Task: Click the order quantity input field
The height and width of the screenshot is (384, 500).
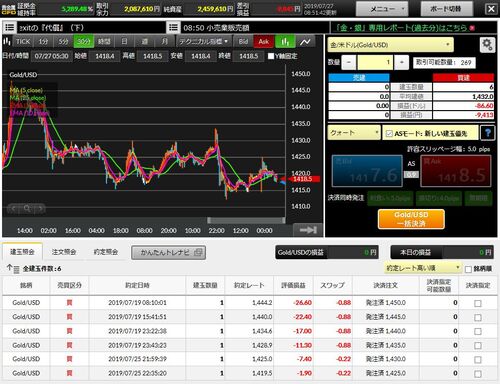Action: pos(375,62)
